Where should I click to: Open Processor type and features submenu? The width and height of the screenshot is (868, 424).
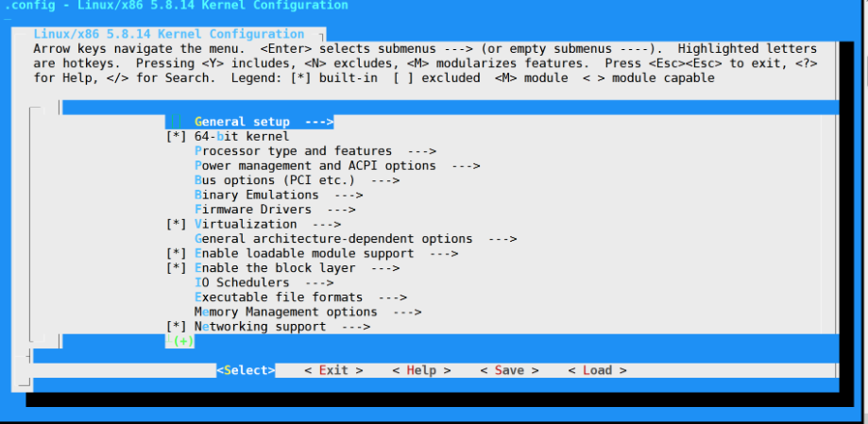pos(315,151)
